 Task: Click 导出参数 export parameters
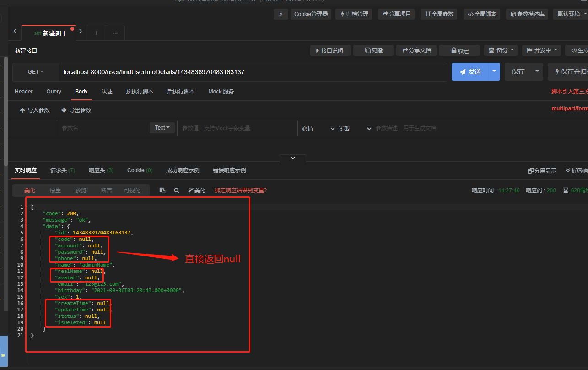point(76,110)
